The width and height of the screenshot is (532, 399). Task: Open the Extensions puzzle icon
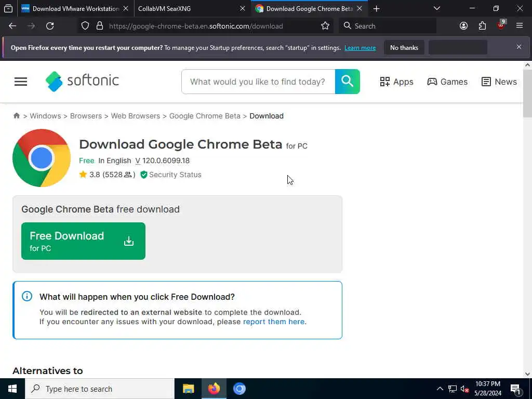(x=482, y=26)
